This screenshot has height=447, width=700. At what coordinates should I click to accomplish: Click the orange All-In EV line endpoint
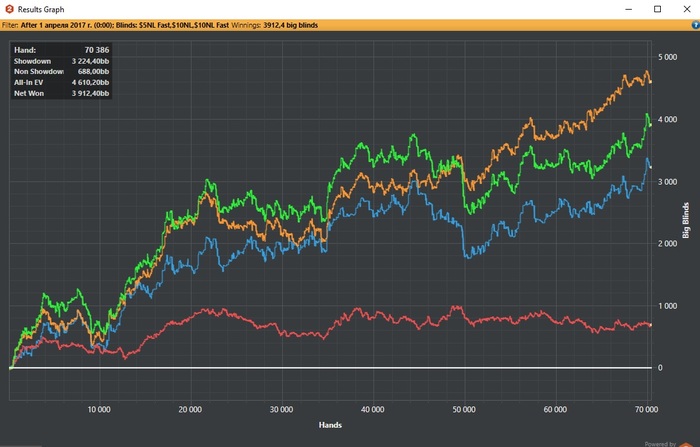[x=651, y=82]
